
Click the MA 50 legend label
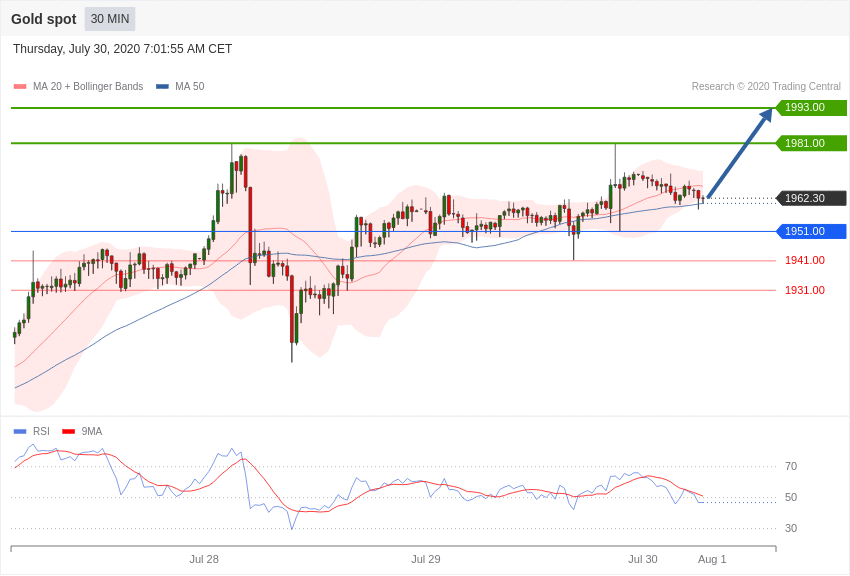[189, 86]
